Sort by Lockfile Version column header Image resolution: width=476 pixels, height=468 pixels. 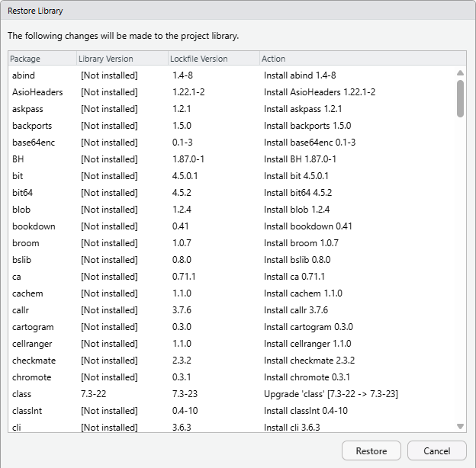213,59
